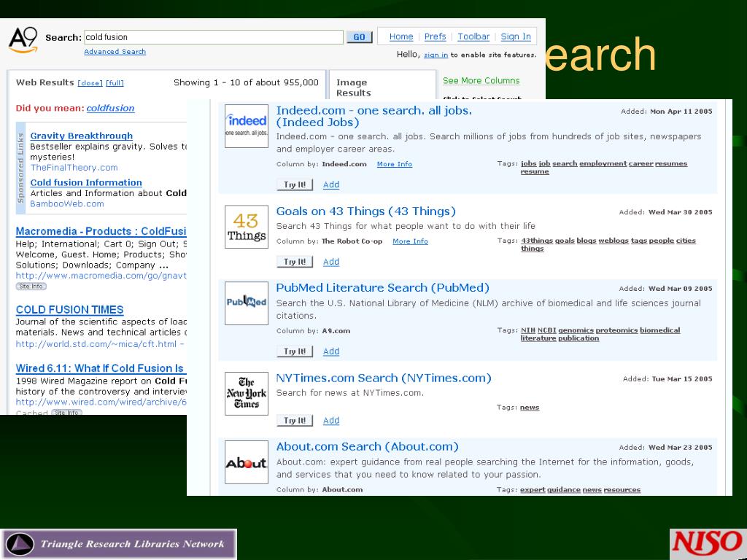Click the NISO logo
The width and height of the screenshot is (747, 560).
click(708, 544)
